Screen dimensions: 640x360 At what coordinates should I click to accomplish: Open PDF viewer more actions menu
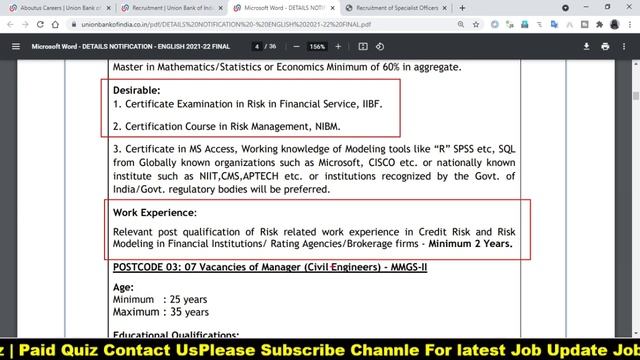coord(624,47)
